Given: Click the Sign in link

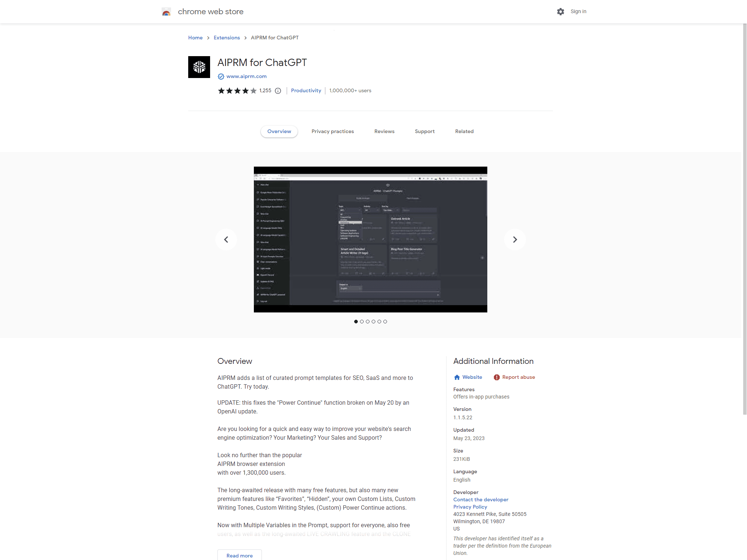Looking at the screenshot, I should click(x=578, y=12).
